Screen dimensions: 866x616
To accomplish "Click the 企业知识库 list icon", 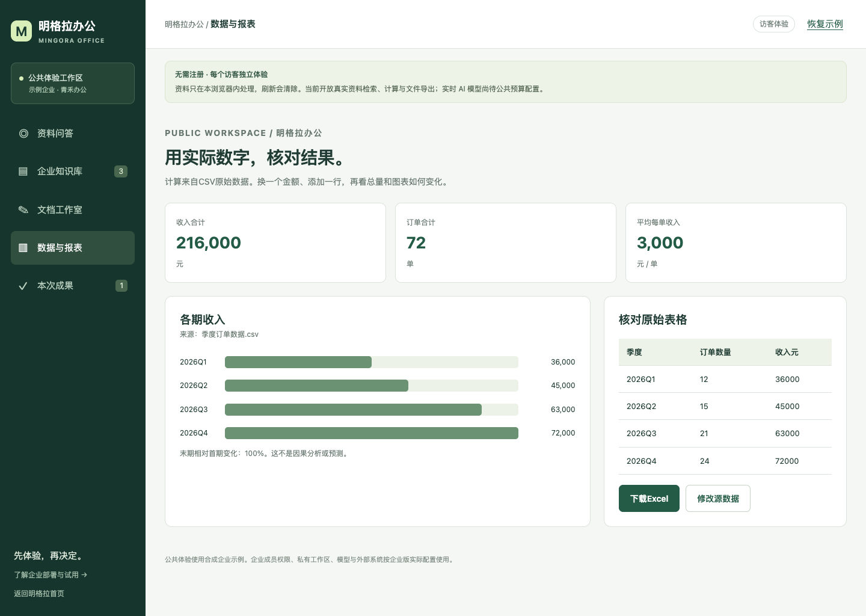I will (23, 171).
